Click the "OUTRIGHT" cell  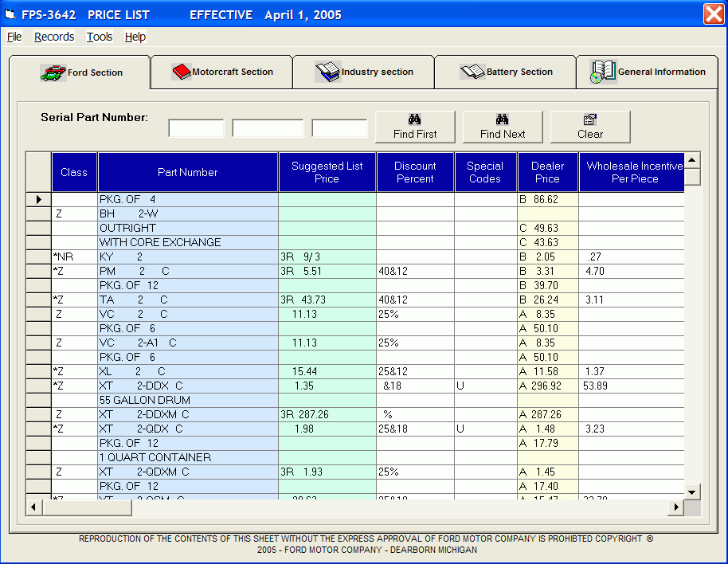(x=188, y=229)
